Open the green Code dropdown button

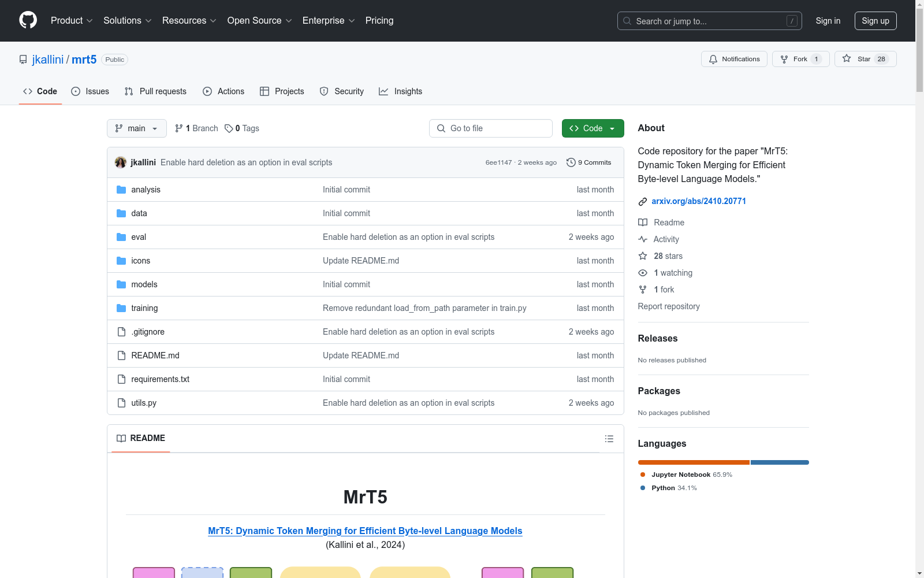pos(593,128)
